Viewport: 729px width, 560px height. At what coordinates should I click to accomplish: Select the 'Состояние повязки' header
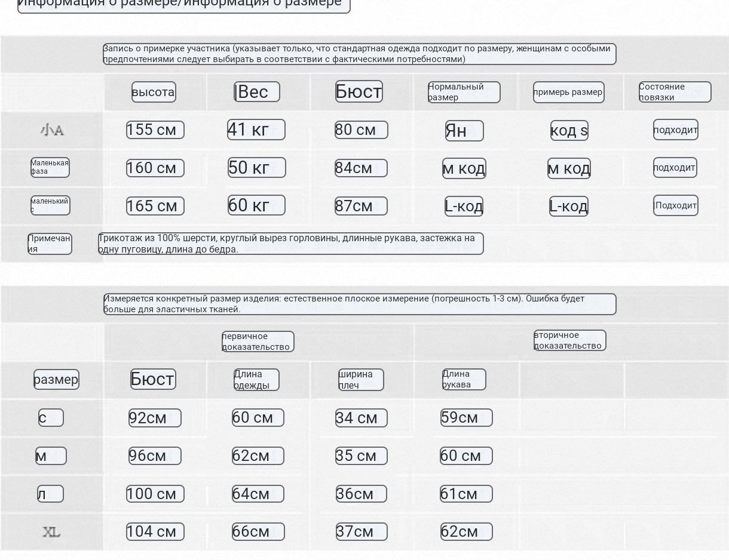[675, 92]
